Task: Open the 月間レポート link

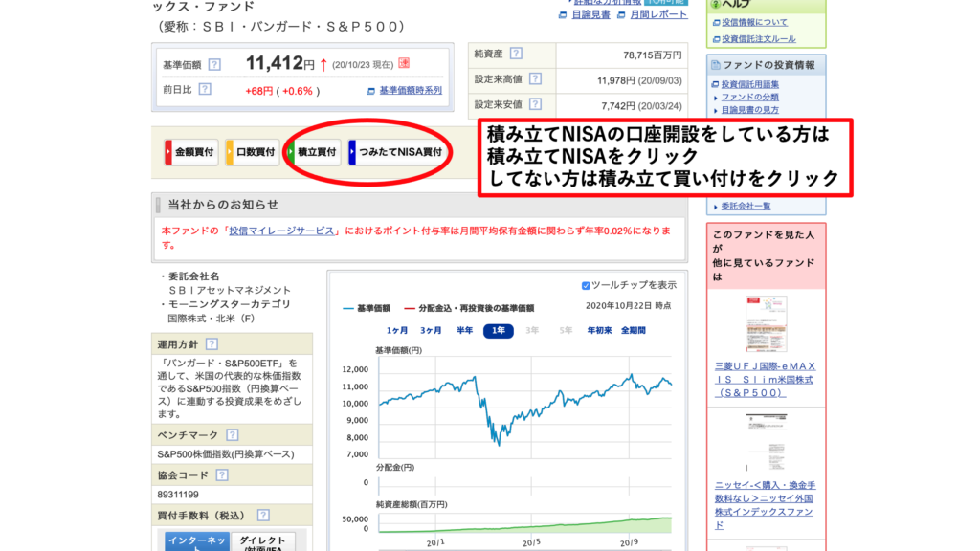Action: (x=658, y=14)
